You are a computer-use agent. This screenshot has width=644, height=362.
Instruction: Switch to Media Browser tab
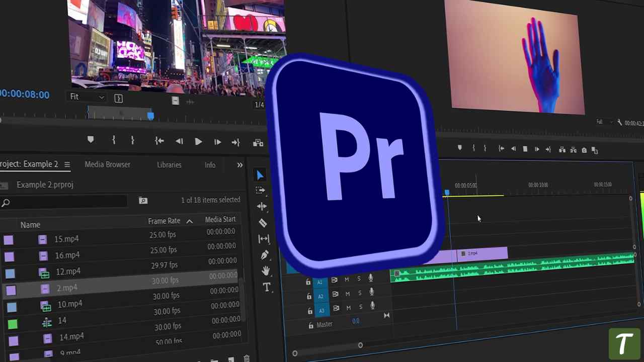coord(107,164)
